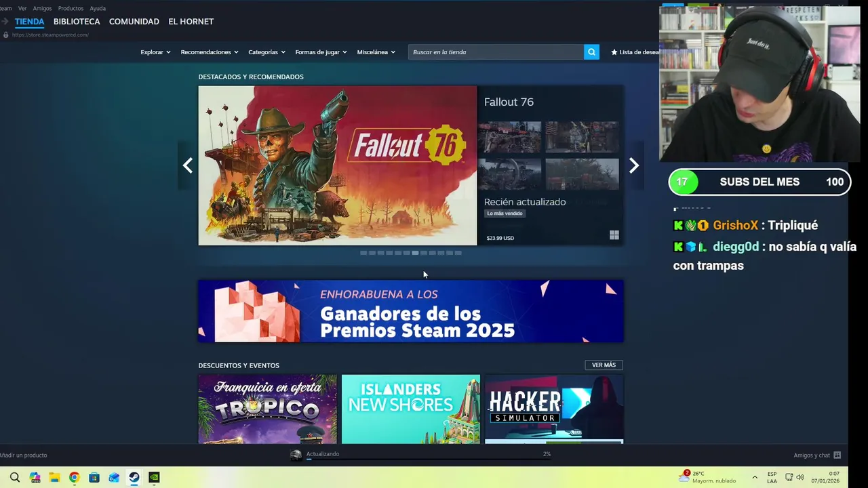Click the Buscar en la tienda field
The width and height of the screenshot is (868, 488).
click(x=496, y=52)
